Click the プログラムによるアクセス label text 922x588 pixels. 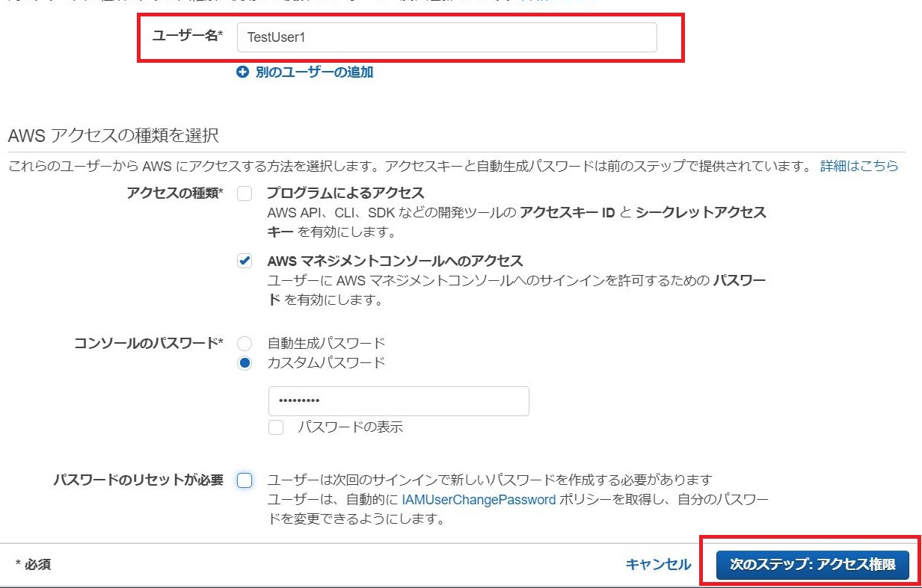[345, 193]
